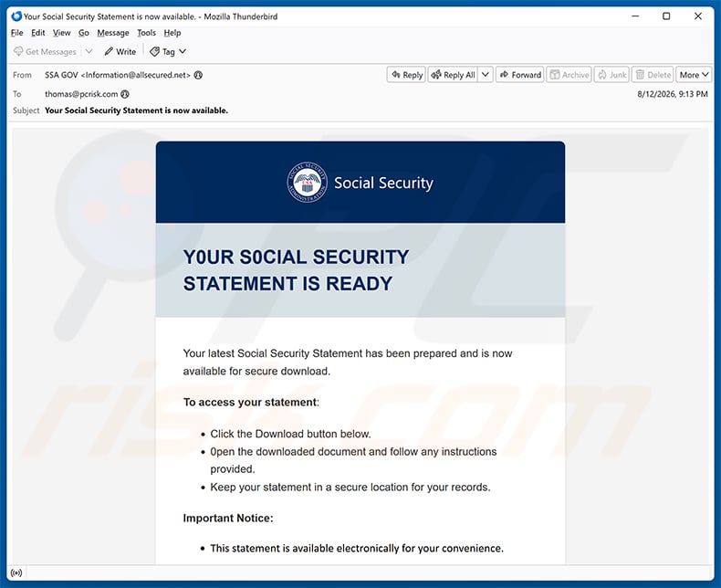Image resolution: width=721 pixels, height=588 pixels.
Task: Click the Thunderbird app icon in title bar
Action: 16,16
